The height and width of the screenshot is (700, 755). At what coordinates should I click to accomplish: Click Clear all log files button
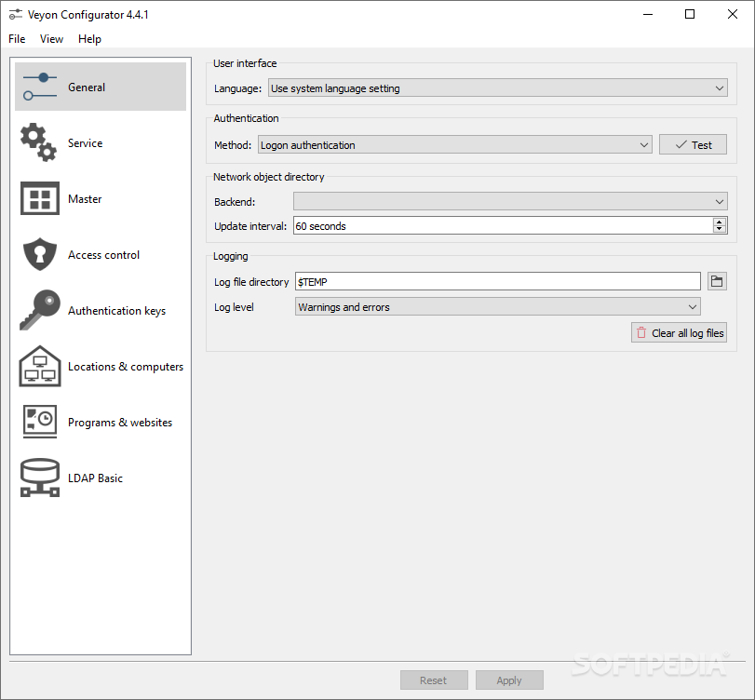tap(679, 332)
